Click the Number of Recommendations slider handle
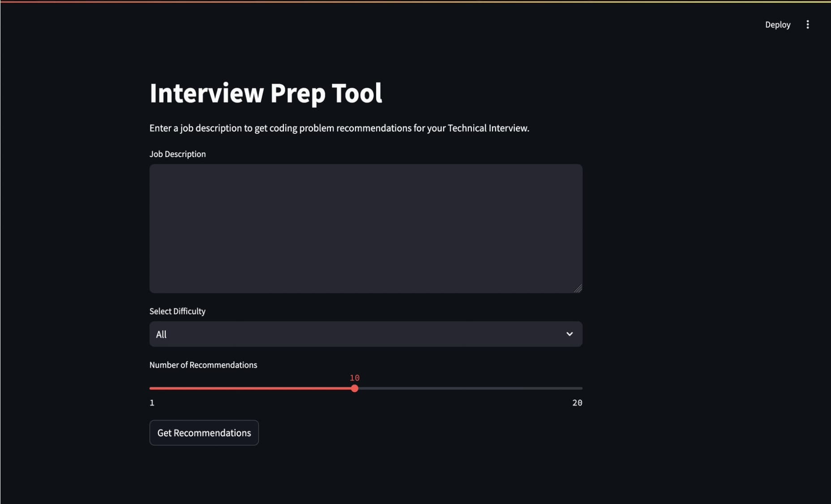This screenshot has width=831, height=504. 355,389
